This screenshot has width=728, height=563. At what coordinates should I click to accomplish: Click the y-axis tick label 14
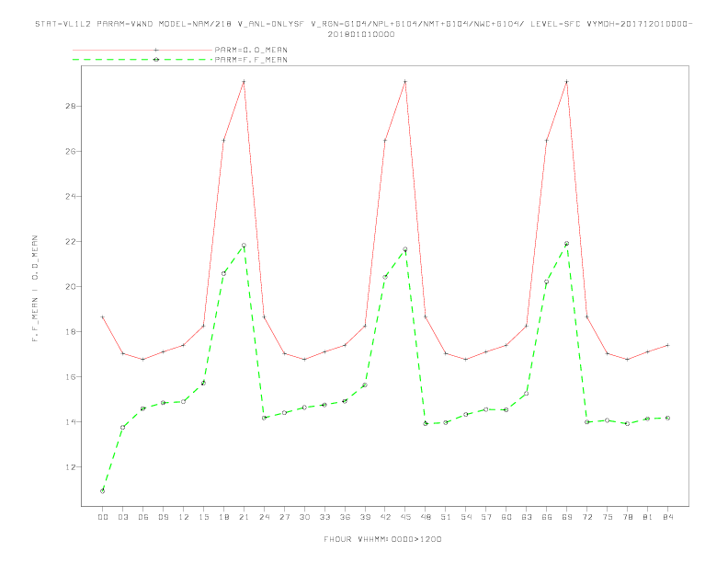click(71, 421)
